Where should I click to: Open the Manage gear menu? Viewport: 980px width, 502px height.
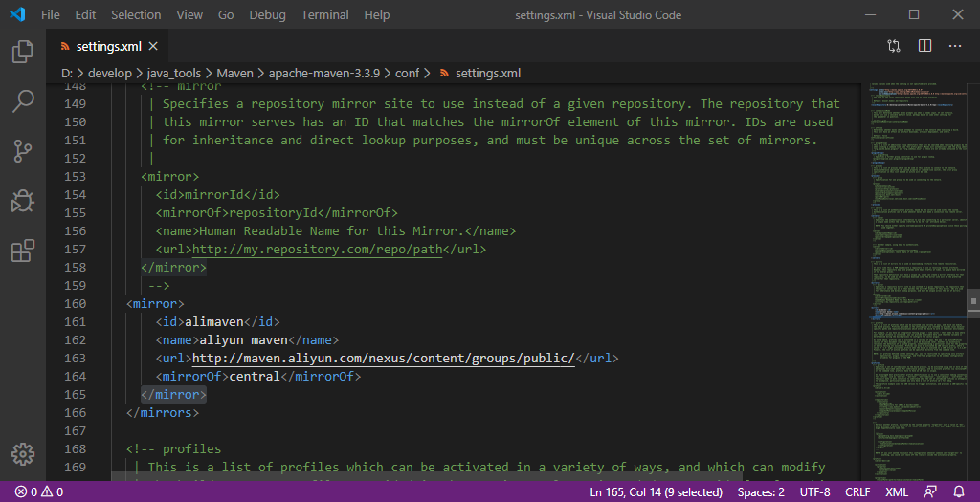(23, 454)
